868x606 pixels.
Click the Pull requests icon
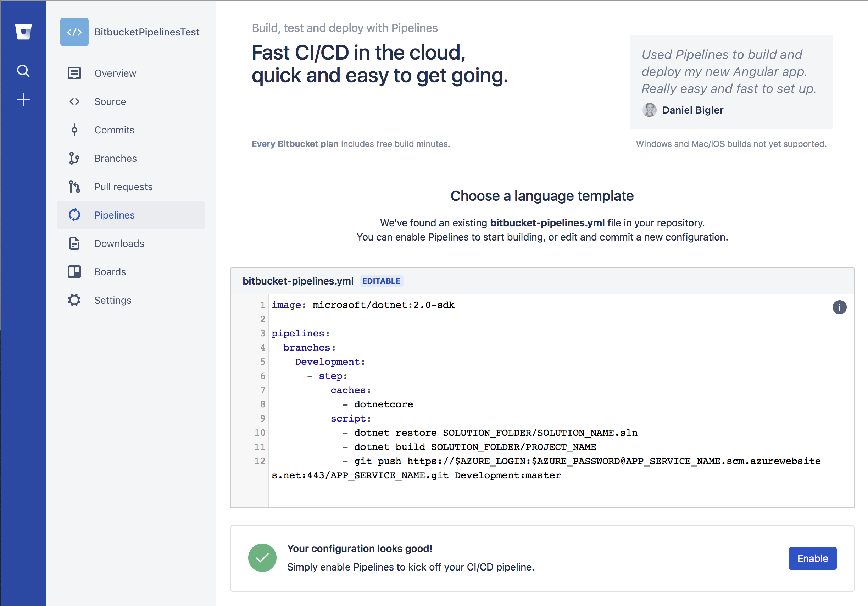coord(74,187)
